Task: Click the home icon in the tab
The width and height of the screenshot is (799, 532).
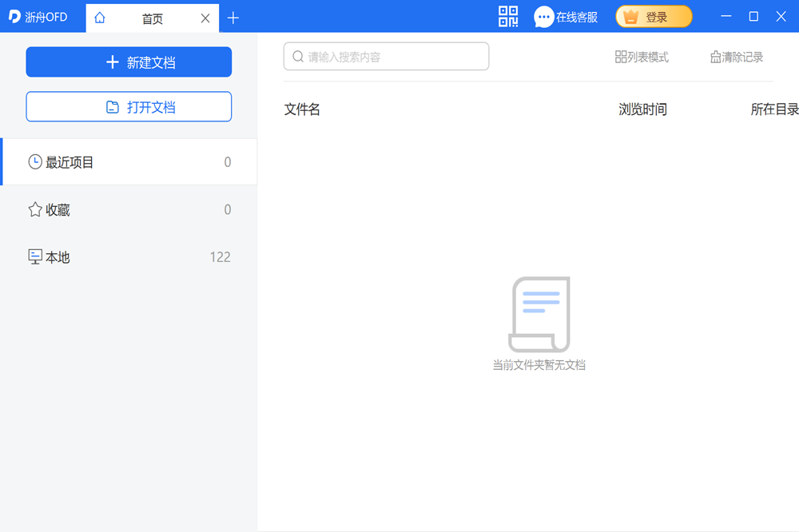Action: (x=100, y=18)
